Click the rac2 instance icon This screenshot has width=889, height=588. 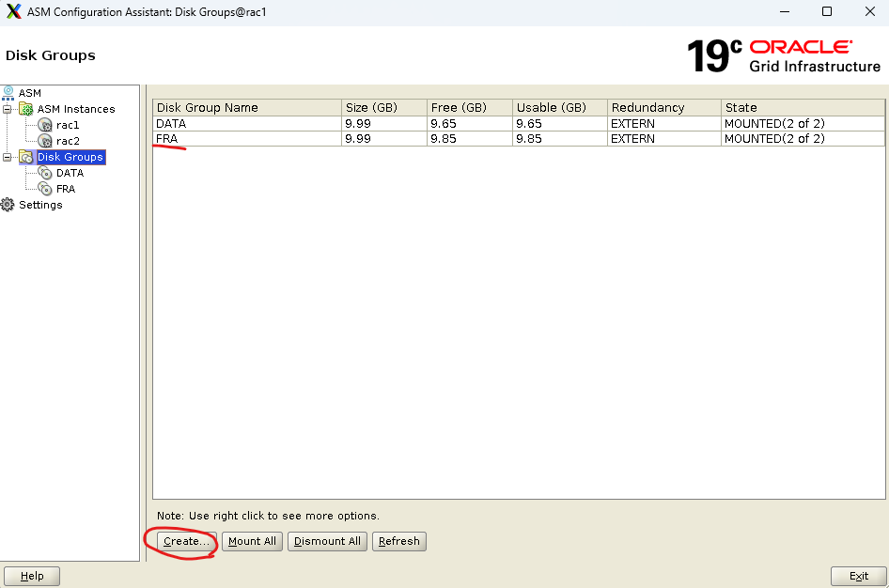click(45, 141)
